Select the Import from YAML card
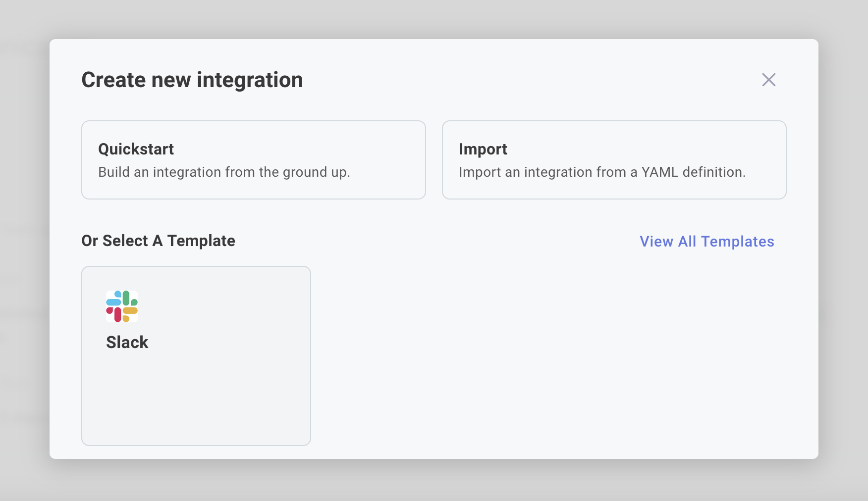Viewport: 868px width, 501px height. pos(614,160)
